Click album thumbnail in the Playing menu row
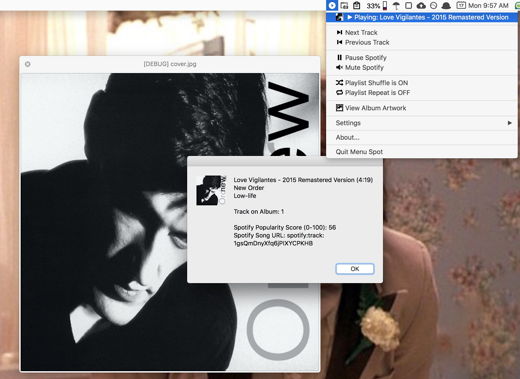520x379 pixels. pos(339,17)
